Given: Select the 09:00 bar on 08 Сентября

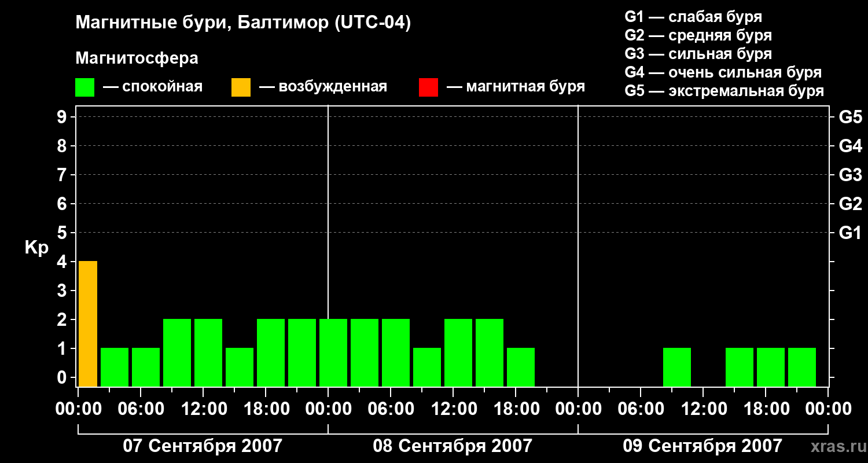Looking at the screenshot, I should 427,367.
